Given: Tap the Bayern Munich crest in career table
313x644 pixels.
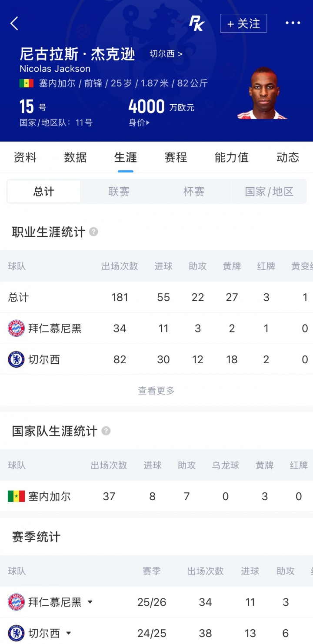Looking at the screenshot, I should tap(17, 328).
